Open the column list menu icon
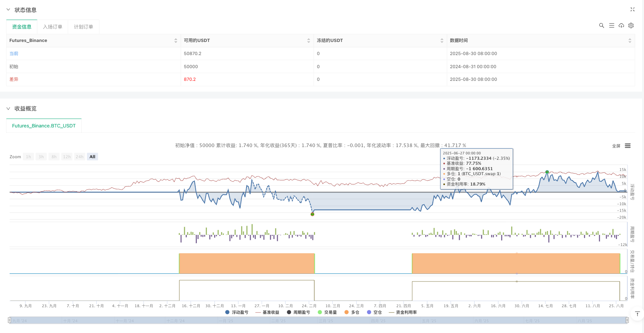Image resolution: width=644 pixels, height=333 pixels. 611,25
